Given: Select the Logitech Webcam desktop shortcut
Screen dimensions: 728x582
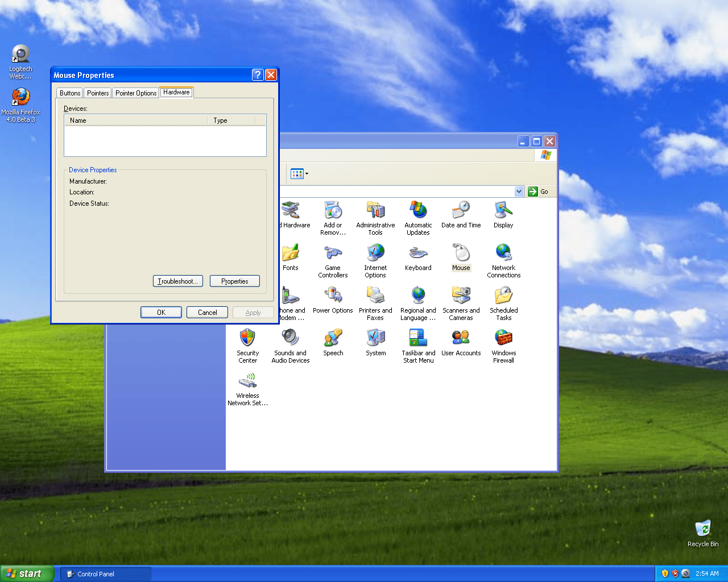Looking at the screenshot, I should (20, 62).
